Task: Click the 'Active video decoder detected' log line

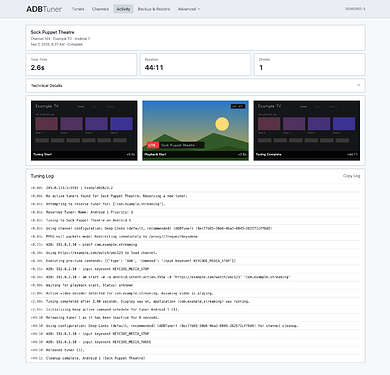Action: (x=195, y=293)
